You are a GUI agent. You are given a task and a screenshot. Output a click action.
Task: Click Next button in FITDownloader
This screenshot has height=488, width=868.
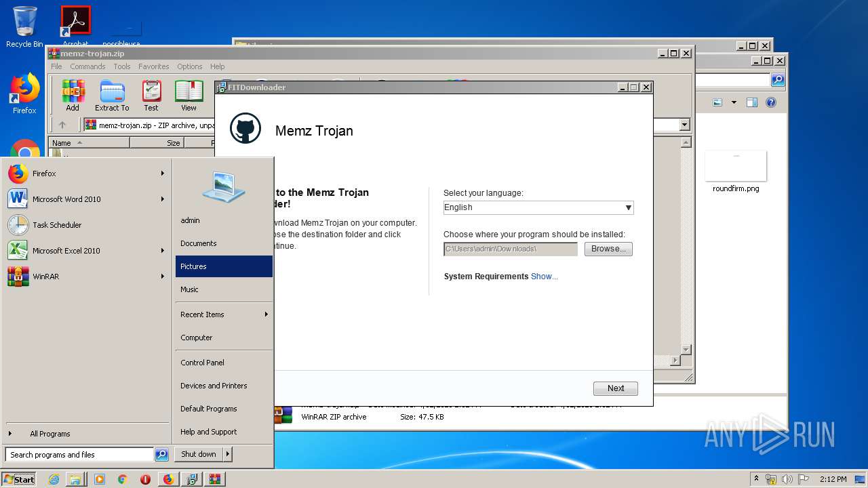616,388
